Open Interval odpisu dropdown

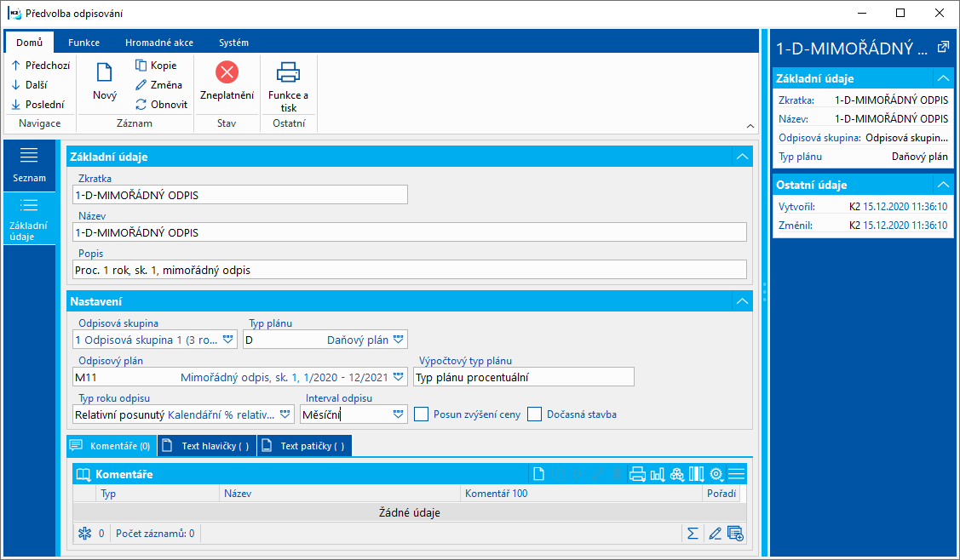coord(399,414)
